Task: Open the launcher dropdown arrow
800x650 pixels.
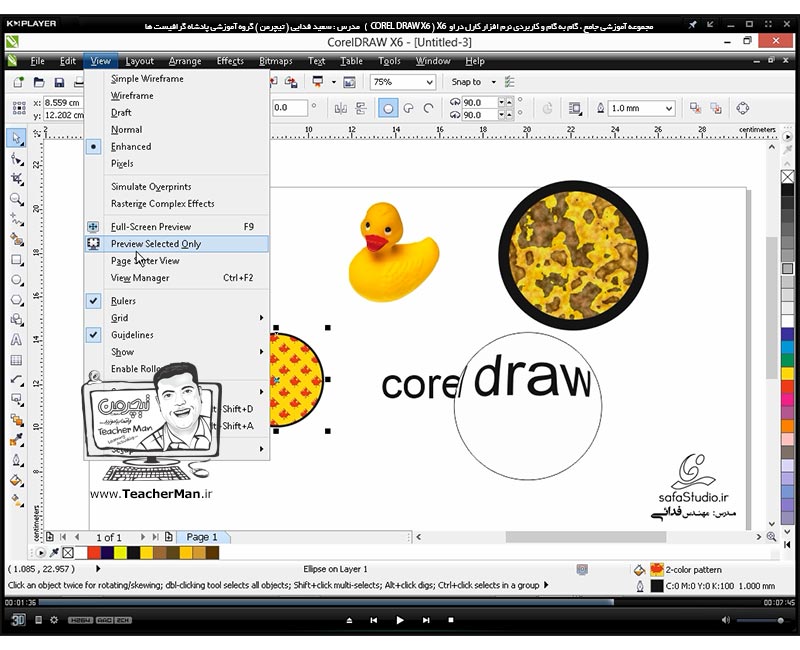Action: 334,82
